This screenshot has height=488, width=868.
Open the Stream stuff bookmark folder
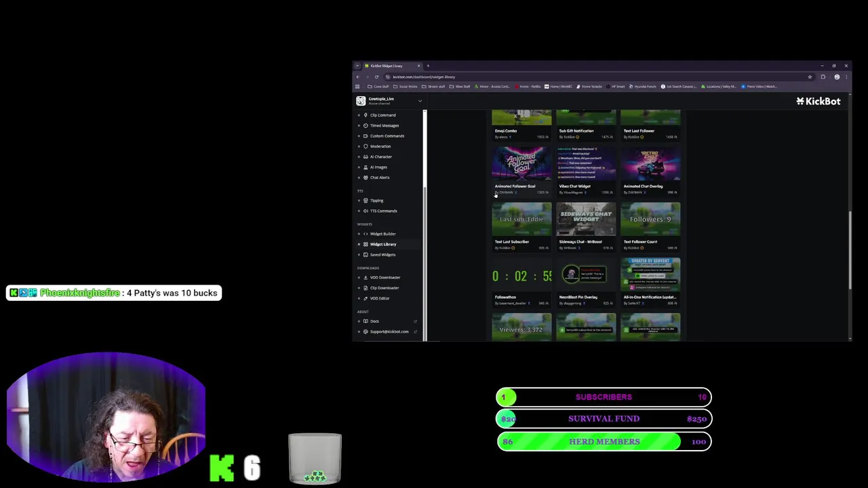pyautogui.click(x=433, y=87)
